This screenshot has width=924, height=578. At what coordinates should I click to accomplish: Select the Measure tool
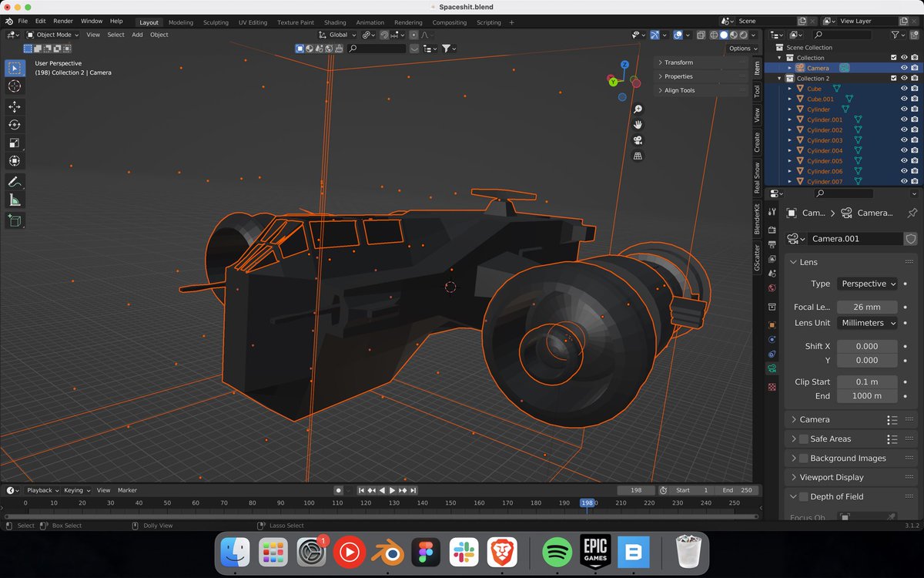[x=15, y=200]
